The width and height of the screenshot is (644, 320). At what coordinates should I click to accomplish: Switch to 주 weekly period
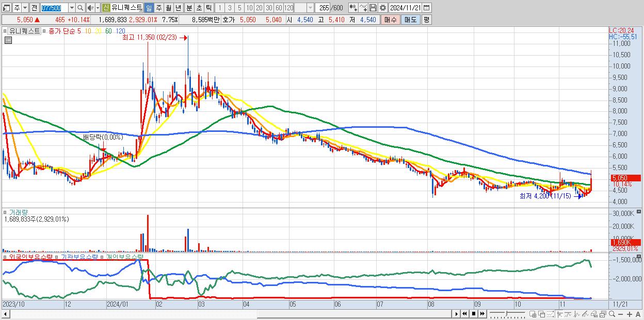pyautogui.click(x=158, y=8)
